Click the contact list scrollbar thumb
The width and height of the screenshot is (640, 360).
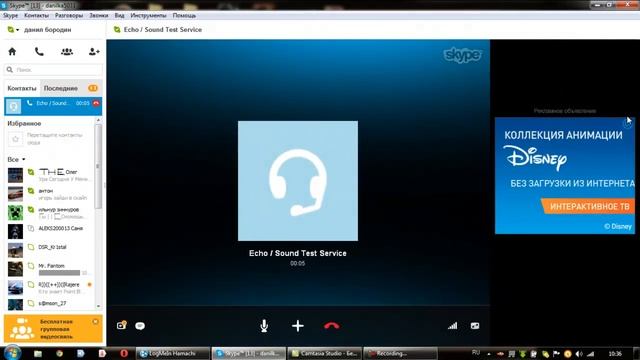click(98, 166)
